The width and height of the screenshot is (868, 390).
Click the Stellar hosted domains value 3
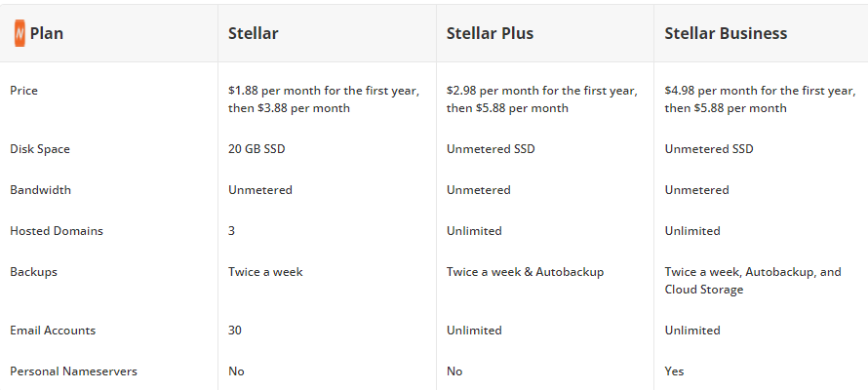click(x=231, y=231)
